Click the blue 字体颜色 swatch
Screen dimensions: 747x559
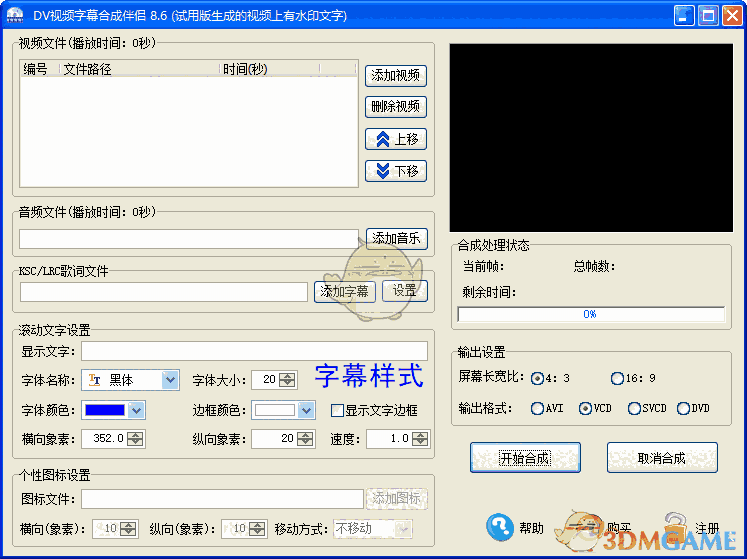click(105, 410)
